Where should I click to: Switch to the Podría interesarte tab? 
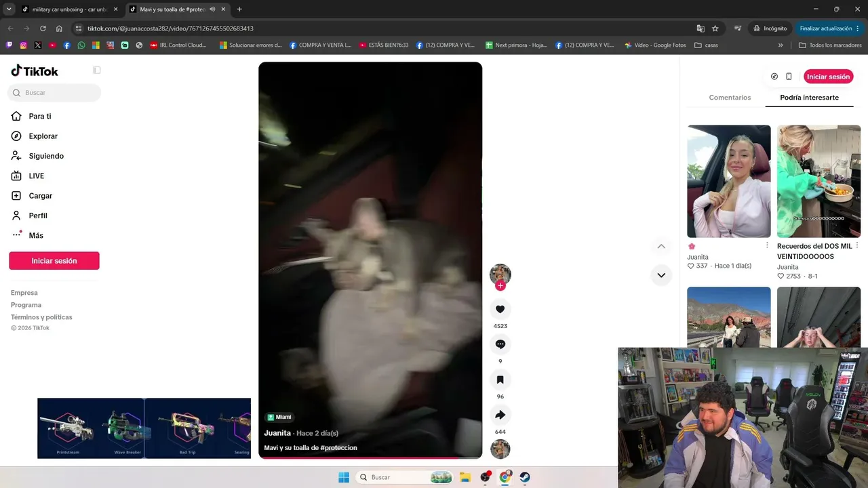coord(809,98)
